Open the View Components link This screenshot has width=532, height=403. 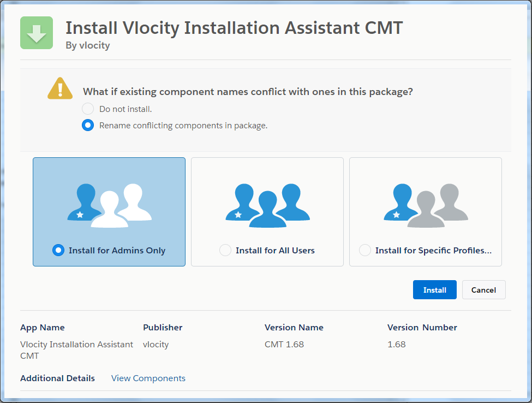[148, 378]
